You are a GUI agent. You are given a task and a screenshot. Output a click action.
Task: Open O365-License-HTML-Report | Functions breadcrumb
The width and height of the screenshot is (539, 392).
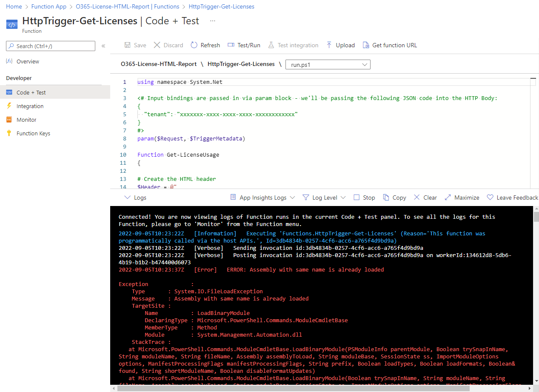[128, 6]
